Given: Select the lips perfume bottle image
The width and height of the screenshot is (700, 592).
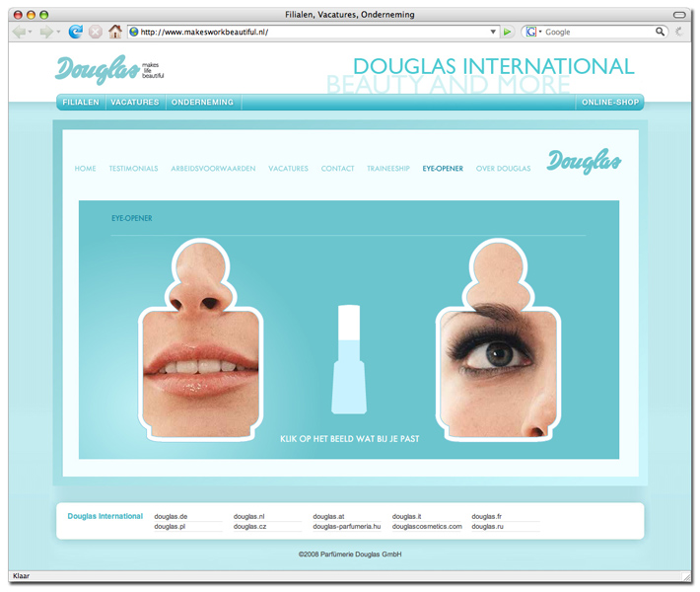Looking at the screenshot, I should pyautogui.click(x=200, y=340).
